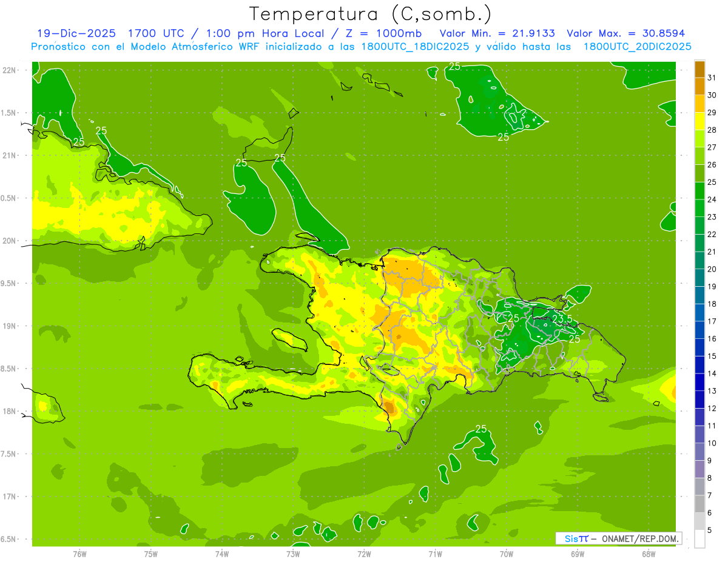The width and height of the screenshot is (728, 562).
Task: Click the 1800UTC_18DIC2025 initialization text
Action: (x=416, y=47)
